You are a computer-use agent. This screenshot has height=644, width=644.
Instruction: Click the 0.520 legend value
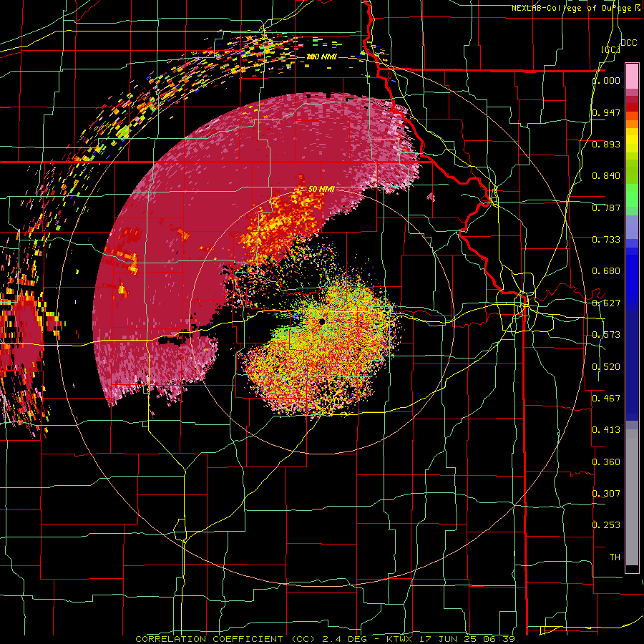click(606, 367)
